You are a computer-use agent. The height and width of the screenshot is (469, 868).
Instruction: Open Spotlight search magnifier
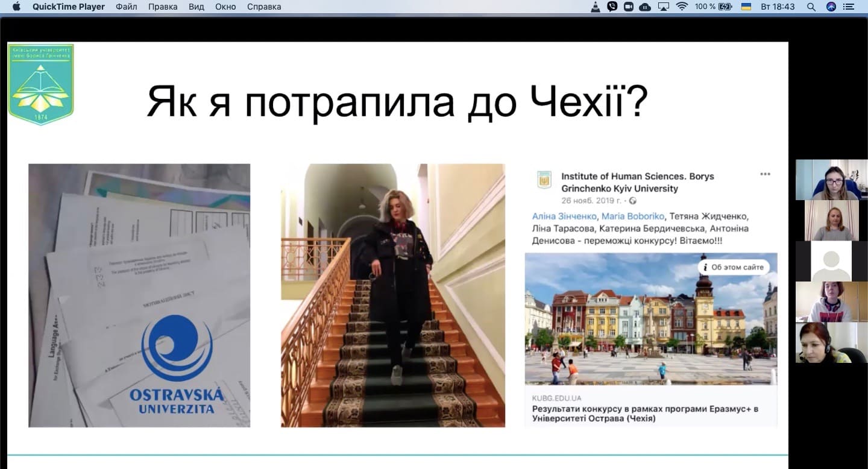[x=811, y=7]
